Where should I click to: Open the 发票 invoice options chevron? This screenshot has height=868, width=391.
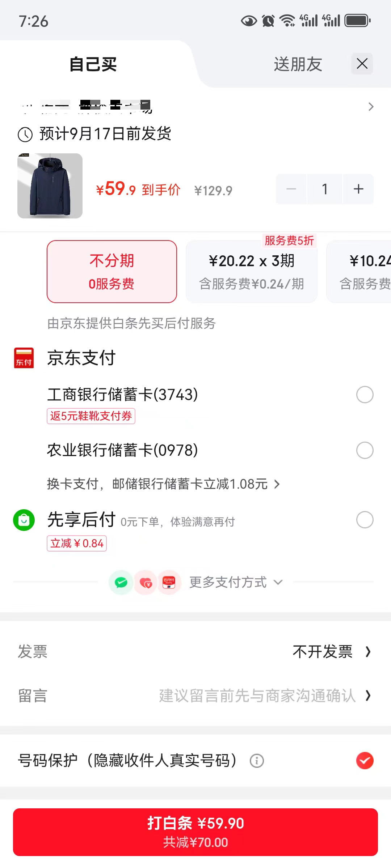368,652
